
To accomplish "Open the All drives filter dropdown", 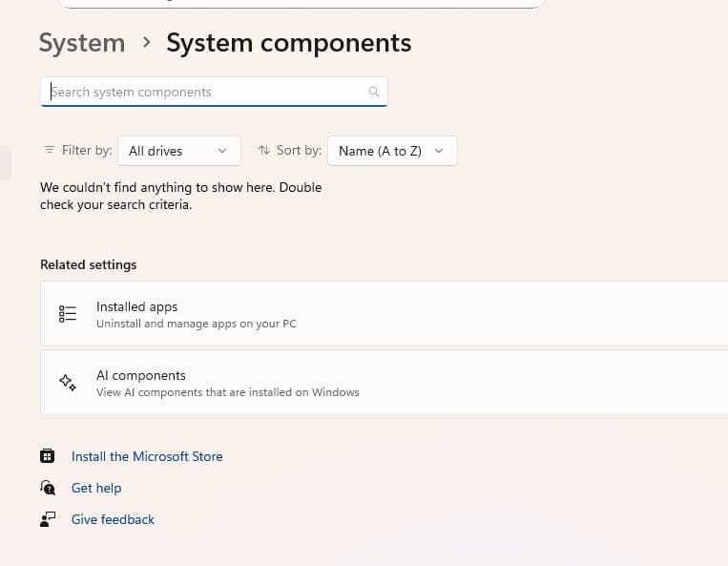I will (x=178, y=151).
